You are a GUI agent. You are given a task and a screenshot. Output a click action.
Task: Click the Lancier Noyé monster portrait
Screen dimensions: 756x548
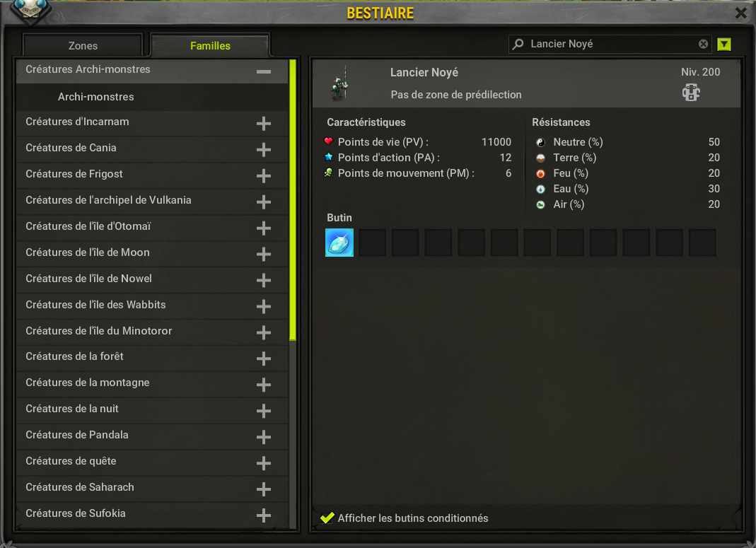(x=340, y=84)
